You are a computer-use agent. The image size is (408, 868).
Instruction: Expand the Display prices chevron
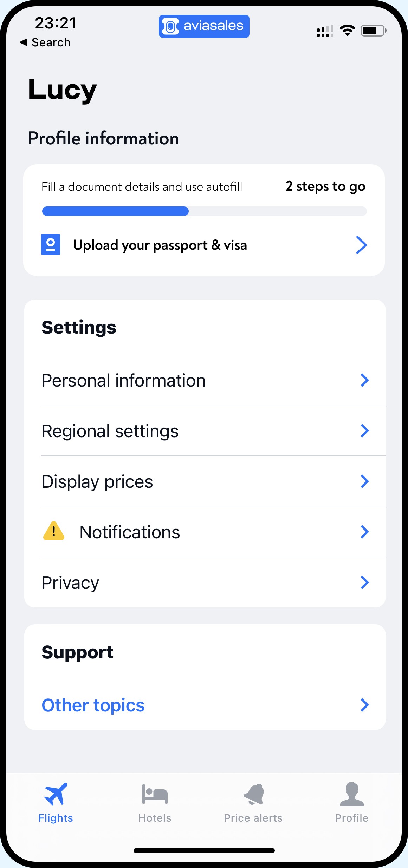pyautogui.click(x=364, y=481)
